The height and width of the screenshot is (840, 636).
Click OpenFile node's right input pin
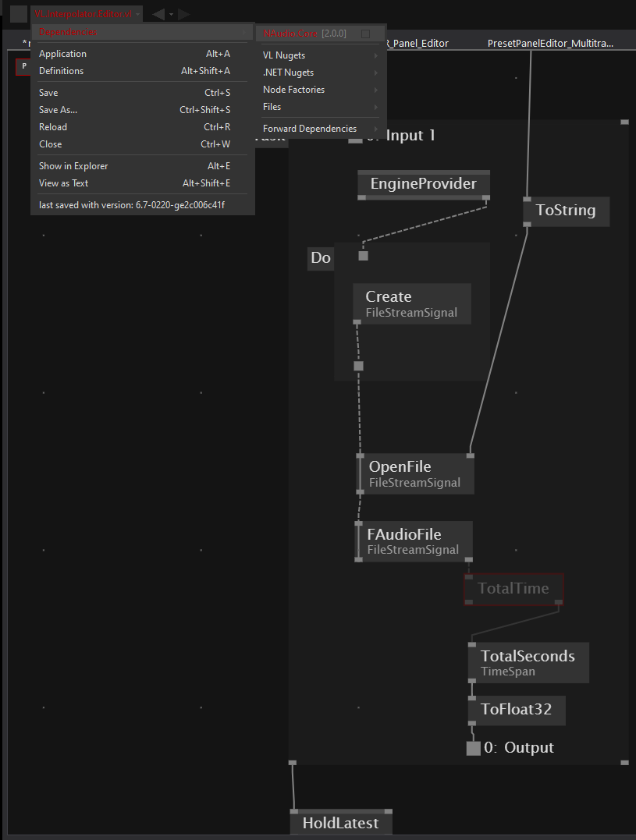pos(470,456)
